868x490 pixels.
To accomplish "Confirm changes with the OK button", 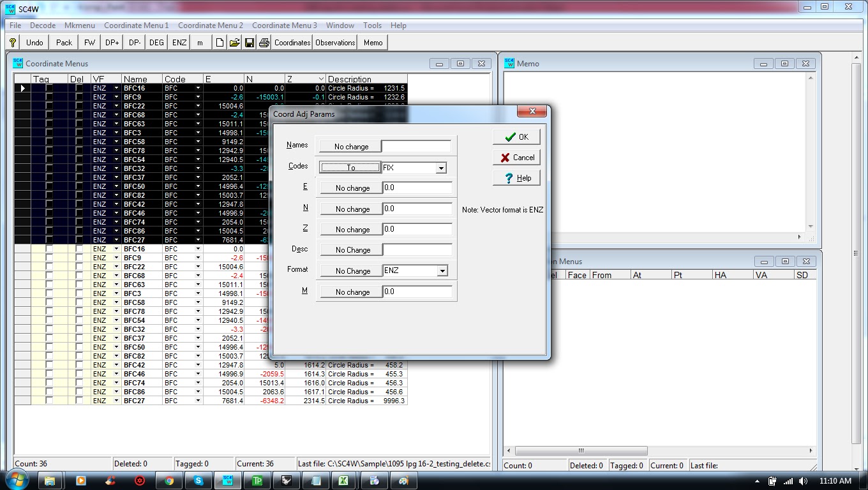I will tap(516, 136).
